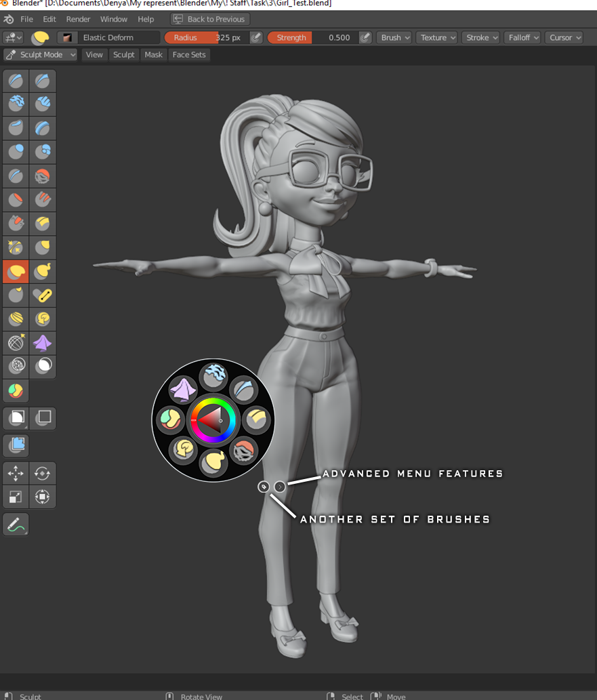597x700 pixels.
Task: Select the Nudge brush tool
Action: click(16, 318)
